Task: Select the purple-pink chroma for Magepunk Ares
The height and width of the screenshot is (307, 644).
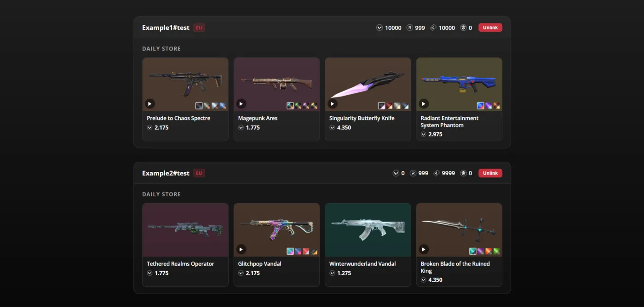Action: pos(306,106)
